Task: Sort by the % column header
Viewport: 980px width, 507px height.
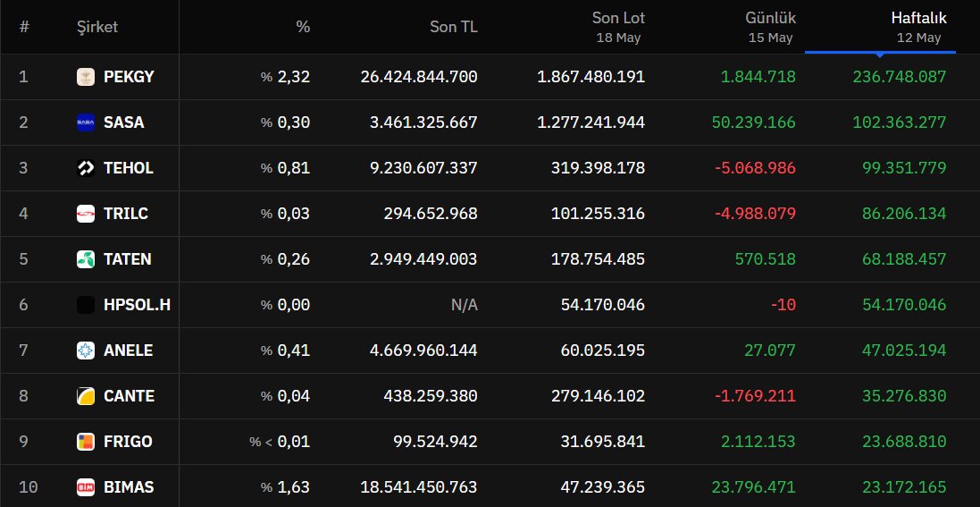Action: 303,27
